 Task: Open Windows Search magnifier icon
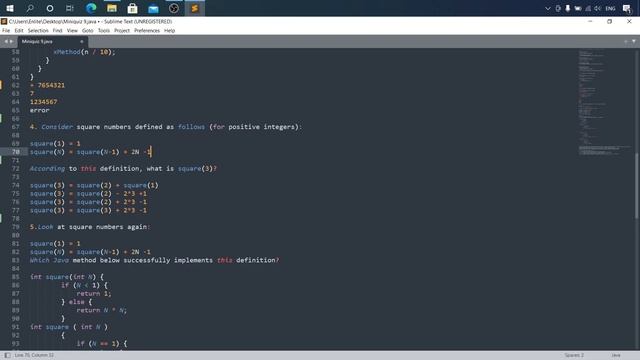point(30,8)
